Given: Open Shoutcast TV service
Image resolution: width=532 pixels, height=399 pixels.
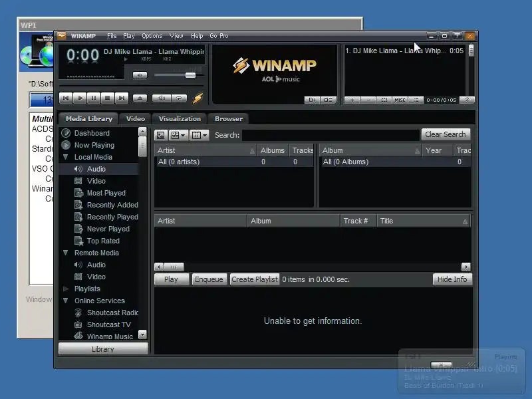Looking at the screenshot, I should point(108,325).
